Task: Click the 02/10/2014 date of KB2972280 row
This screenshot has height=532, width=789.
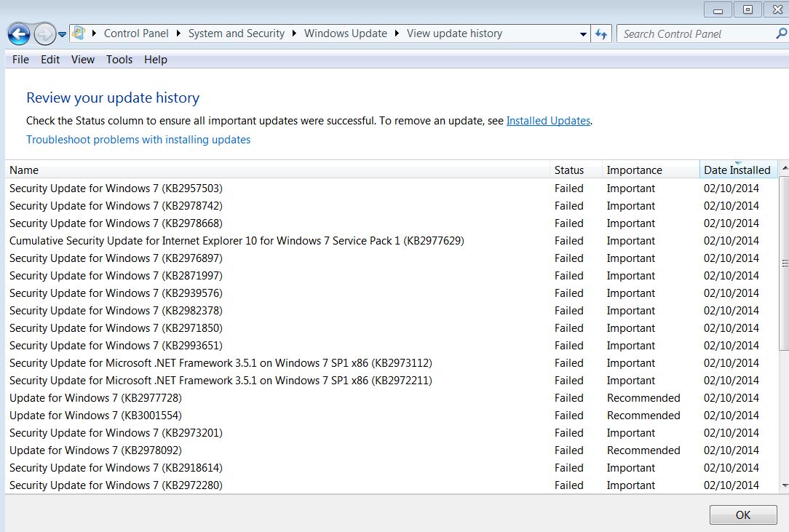Action: pos(731,485)
